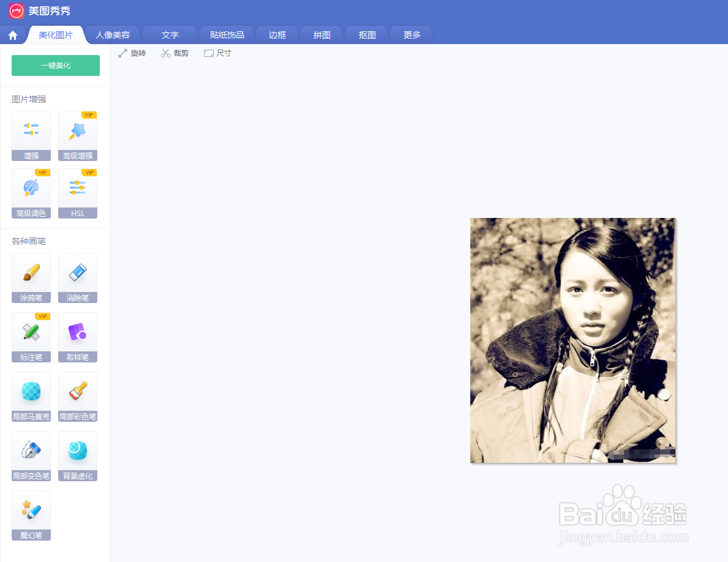Go to the home page icon
This screenshot has width=728, height=562.
pos(13,36)
